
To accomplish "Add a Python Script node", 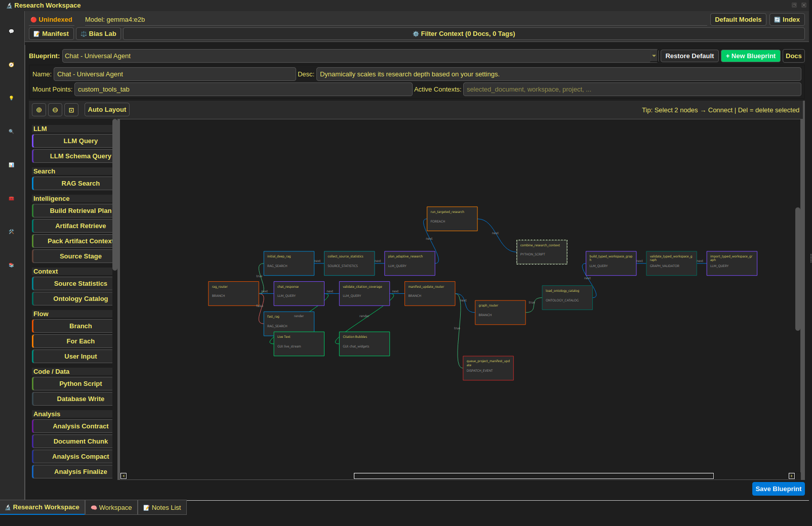I will pos(73,384).
